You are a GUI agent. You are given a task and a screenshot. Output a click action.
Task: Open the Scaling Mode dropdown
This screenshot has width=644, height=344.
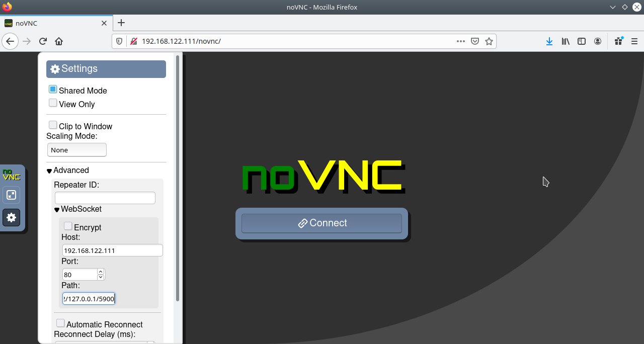point(77,150)
